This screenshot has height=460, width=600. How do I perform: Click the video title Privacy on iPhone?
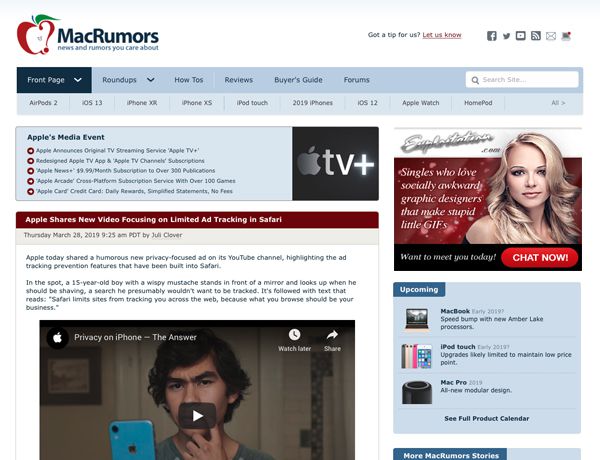pyautogui.click(x=135, y=338)
